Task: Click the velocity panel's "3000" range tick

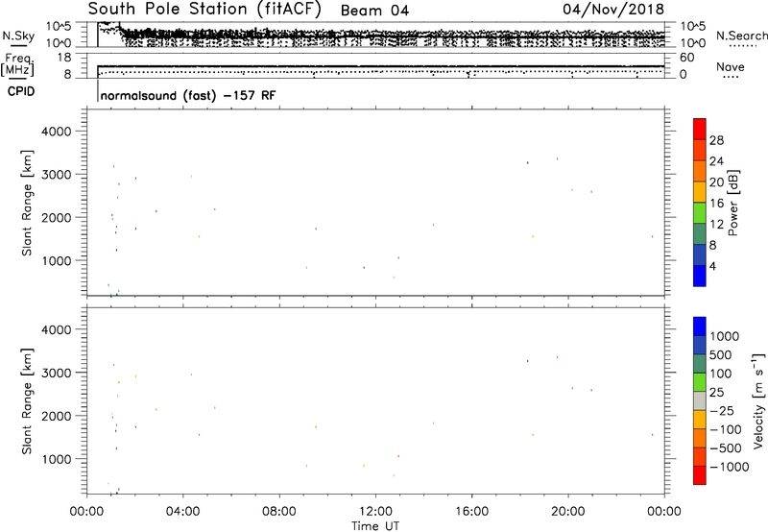Action: coord(56,373)
